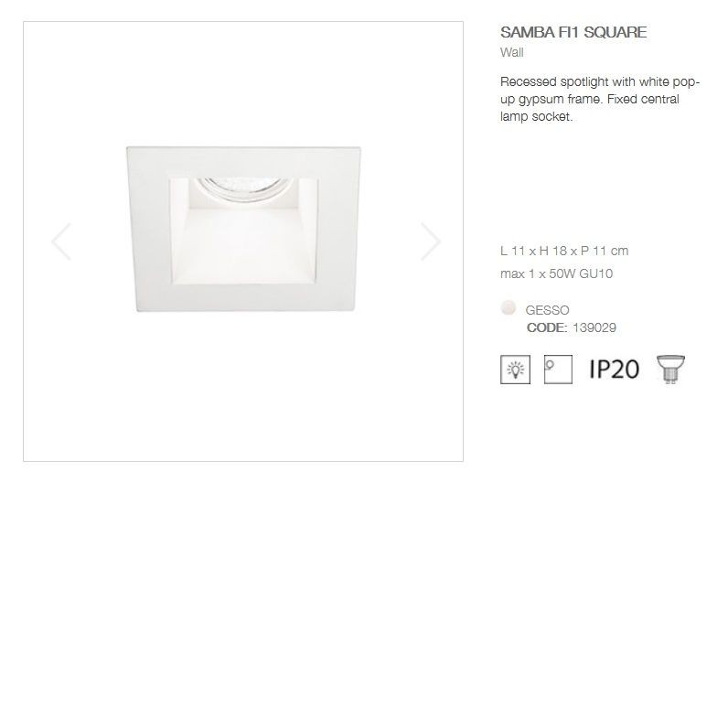The height and width of the screenshot is (708, 728).
Task: Click the IP20 protection rating symbol
Action: coord(614,370)
